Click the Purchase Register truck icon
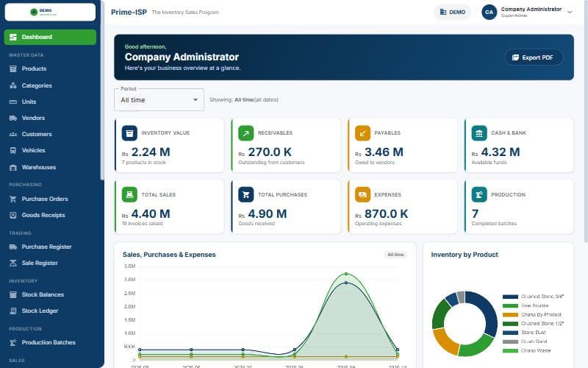The image size is (588, 368). coord(13,247)
